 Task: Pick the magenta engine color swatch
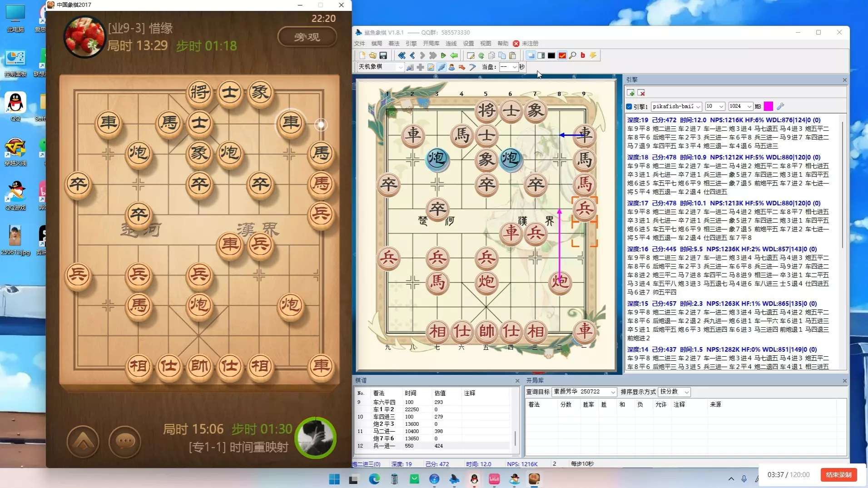pyautogui.click(x=768, y=106)
